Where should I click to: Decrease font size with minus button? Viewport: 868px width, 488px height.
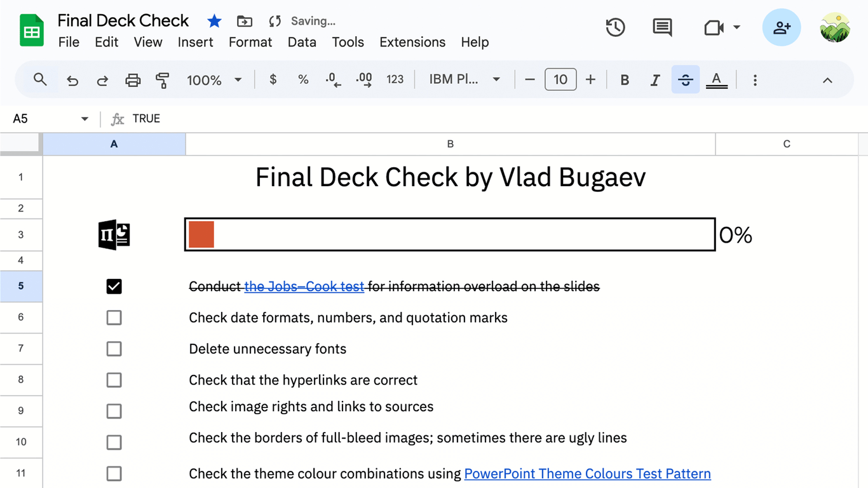click(530, 79)
